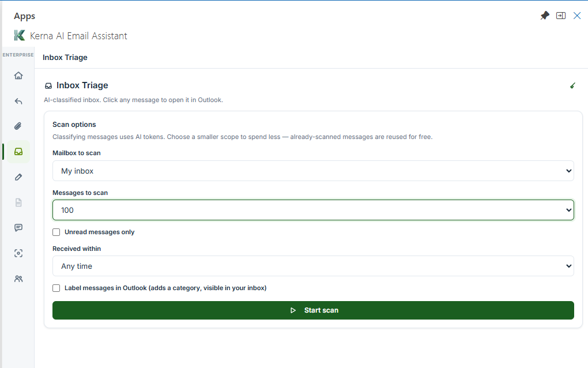Click the ENTERPRISE label in sidebar
Viewport: 588px width, 368px height.
18,55
